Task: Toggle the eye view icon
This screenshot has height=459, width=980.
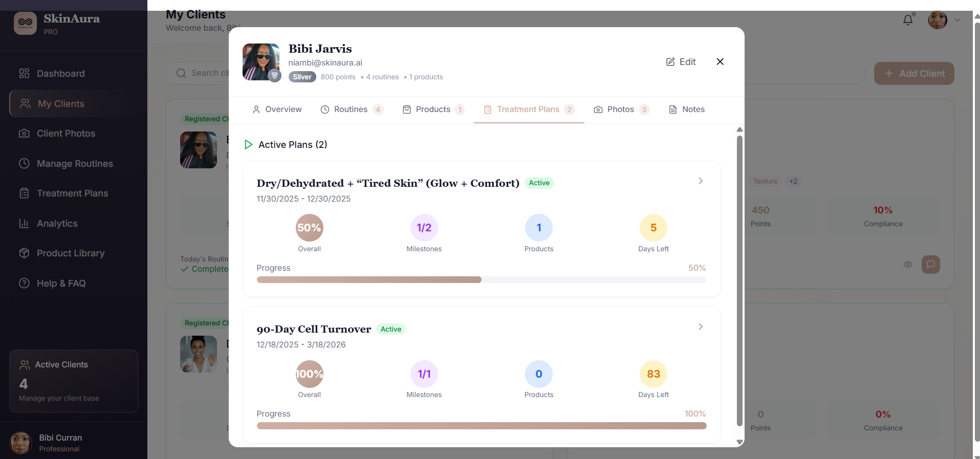Action: point(907,265)
